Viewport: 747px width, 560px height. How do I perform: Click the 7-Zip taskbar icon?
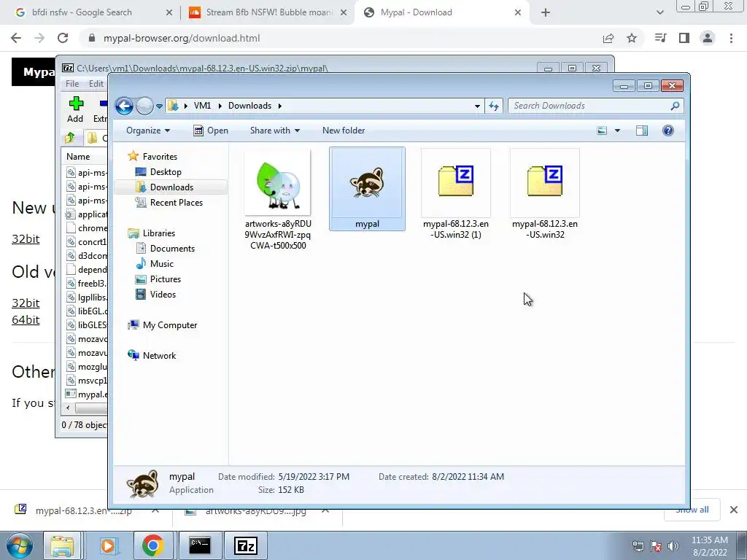click(246, 545)
